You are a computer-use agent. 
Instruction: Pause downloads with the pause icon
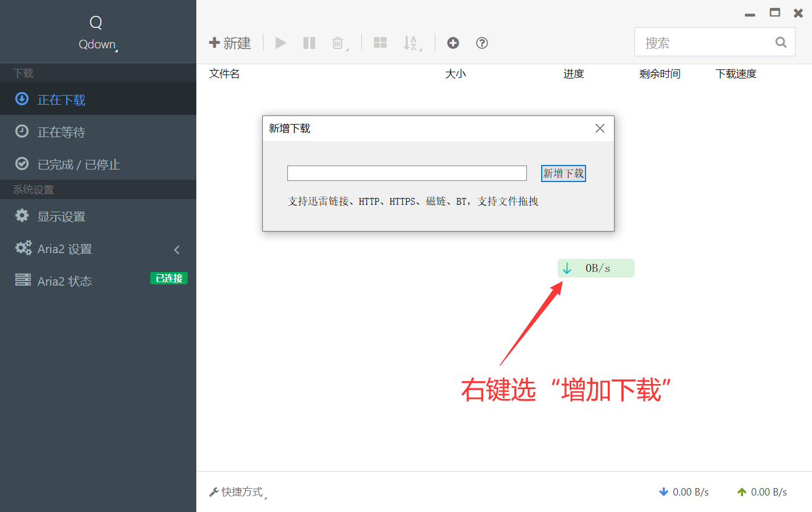(x=309, y=43)
